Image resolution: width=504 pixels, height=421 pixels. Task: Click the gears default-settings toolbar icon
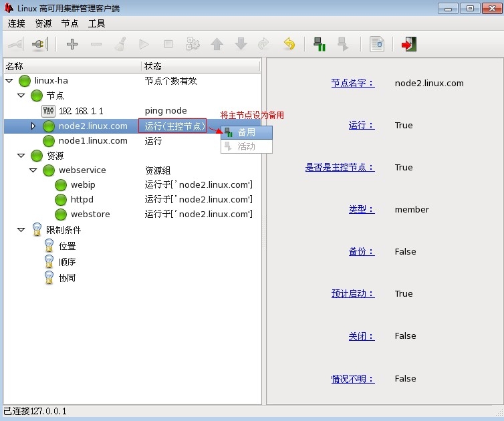[x=193, y=44]
